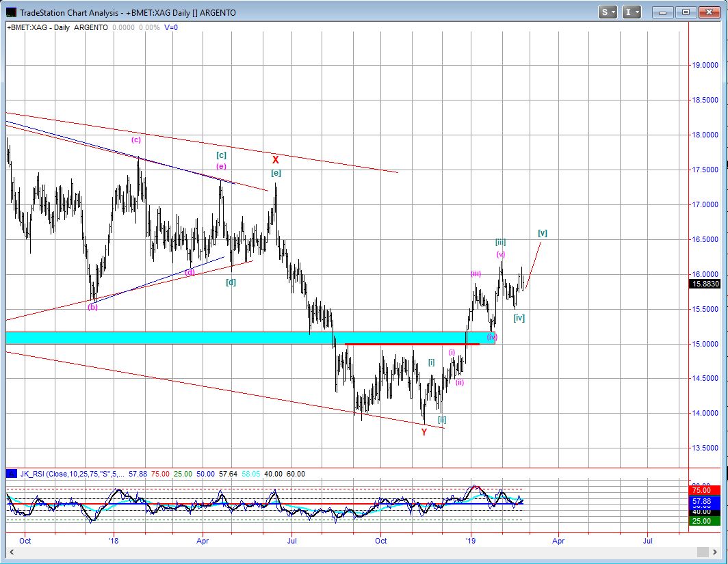Click the teal [e] wave label
The width and height of the screenshot is (728, 564).
[276, 173]
